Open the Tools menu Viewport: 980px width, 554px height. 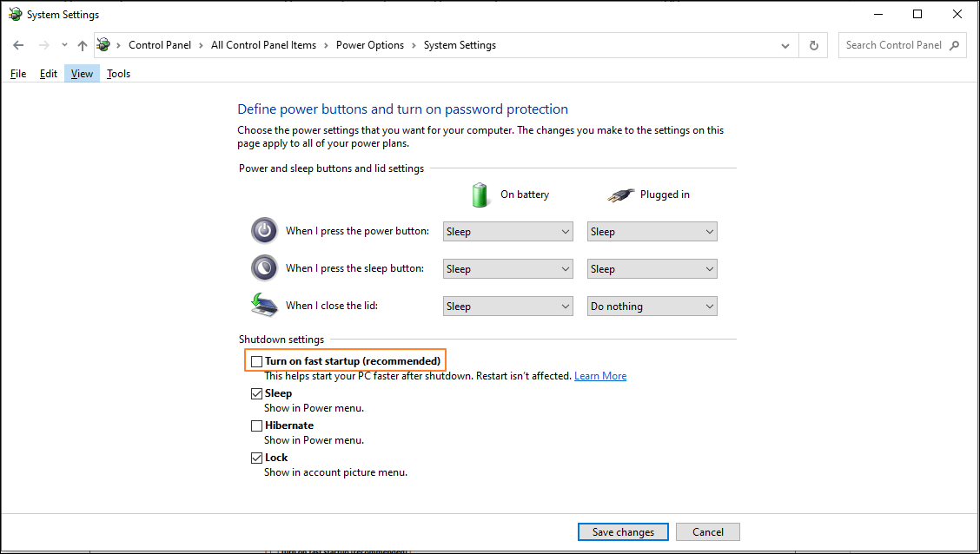pos(118,74)
